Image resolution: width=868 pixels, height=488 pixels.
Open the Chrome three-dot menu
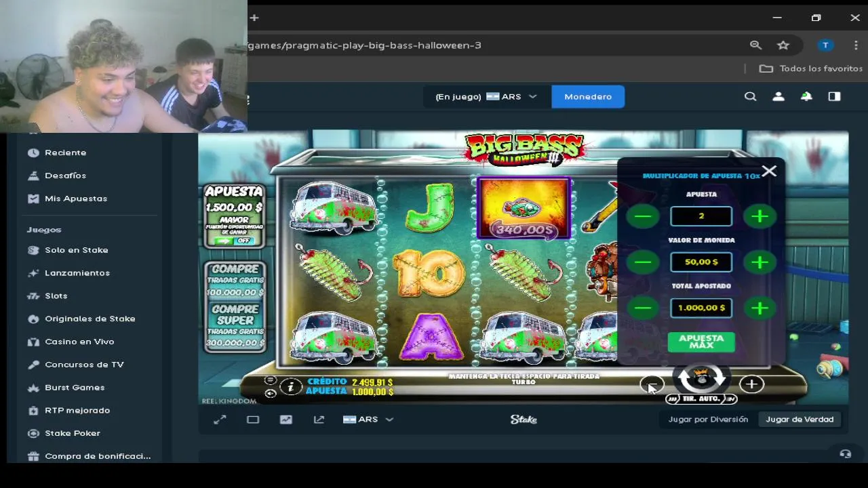(857, 45)
